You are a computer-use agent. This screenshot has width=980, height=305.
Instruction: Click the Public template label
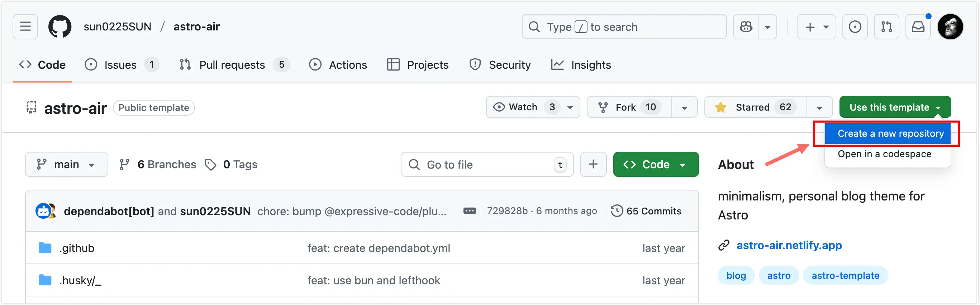[x=154, y=107]
